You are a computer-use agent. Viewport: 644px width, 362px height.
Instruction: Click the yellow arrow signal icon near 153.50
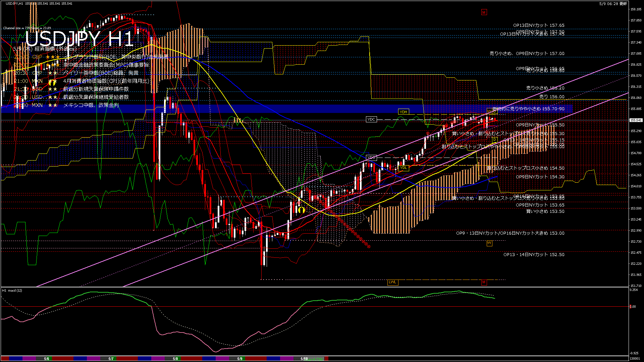[301, 210]
